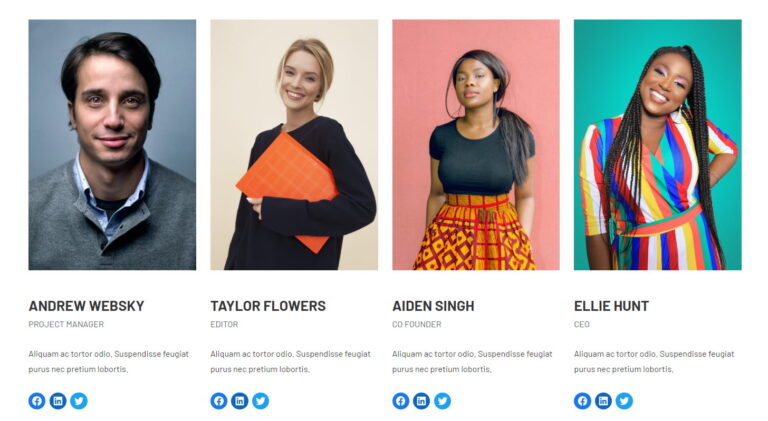Visit Taylor Flowers' LinkedIn profile icon

(x=240, y=401)
